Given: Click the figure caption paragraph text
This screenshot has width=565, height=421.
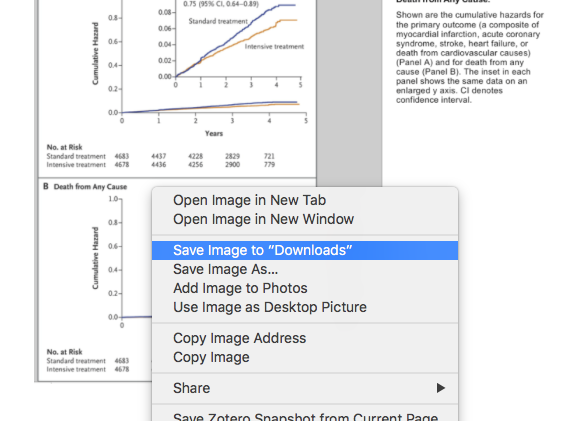Looking at the screenshot, I should tap(470, 57).
